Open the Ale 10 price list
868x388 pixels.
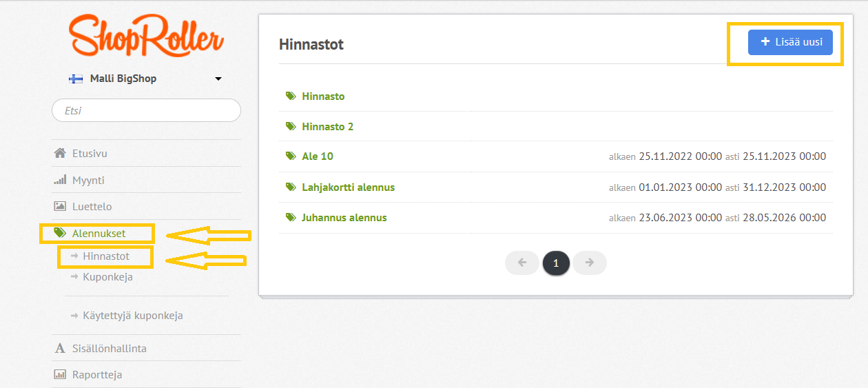(318, 156)
